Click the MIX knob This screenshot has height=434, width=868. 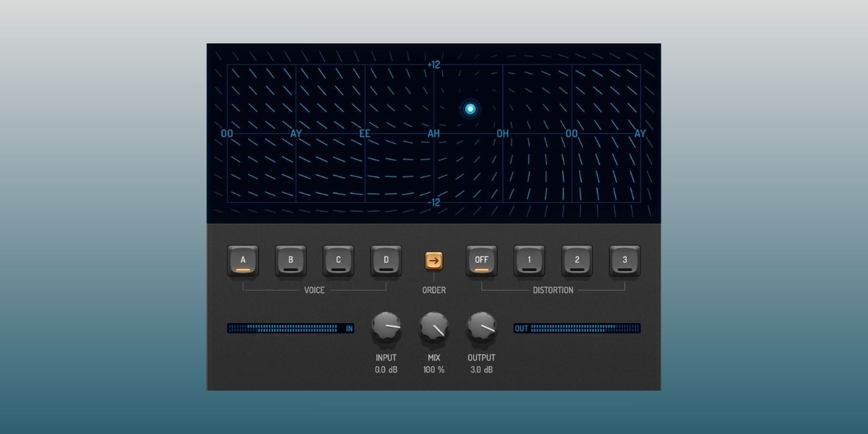point(434,328)
